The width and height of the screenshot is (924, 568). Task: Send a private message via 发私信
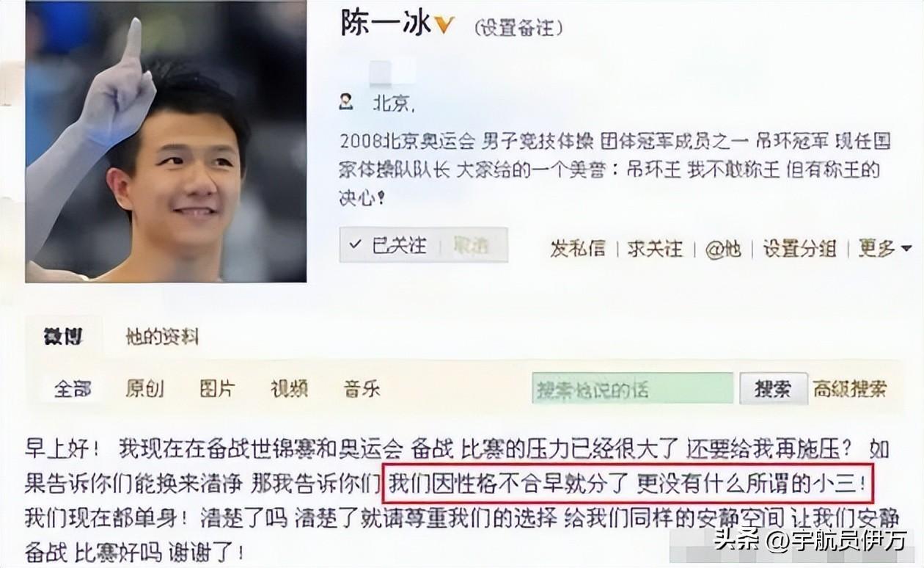(x=578, y=248)
